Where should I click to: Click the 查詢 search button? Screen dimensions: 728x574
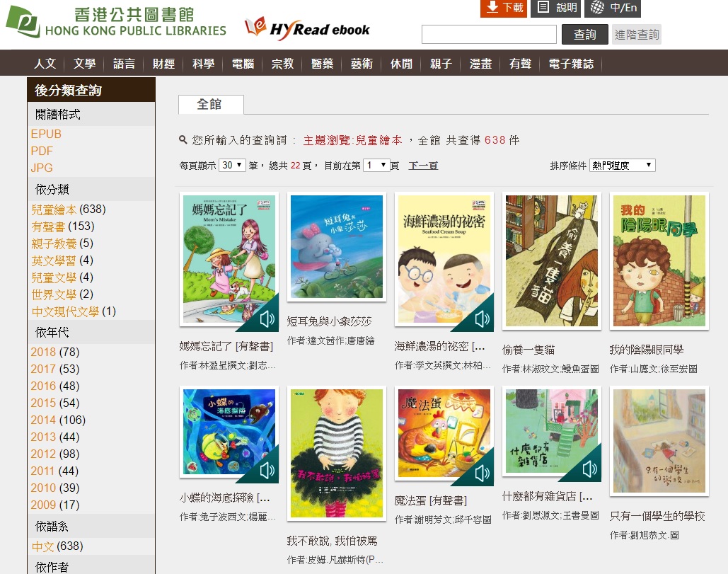[584, 35]
